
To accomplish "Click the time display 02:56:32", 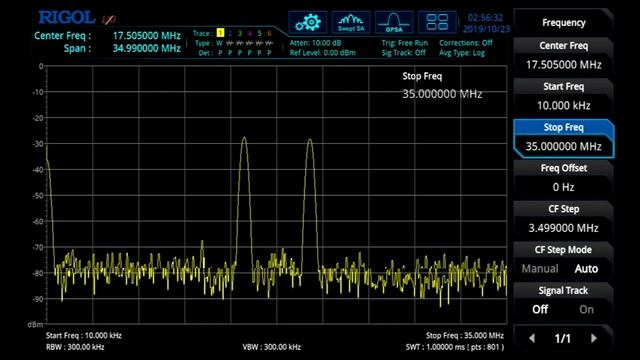I will point(485,18).
